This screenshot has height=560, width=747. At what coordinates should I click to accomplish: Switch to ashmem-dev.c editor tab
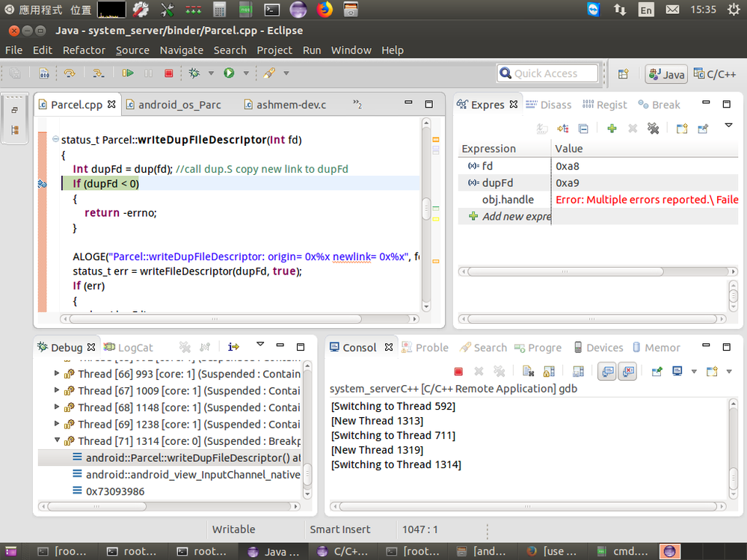(x=286, y=105)
